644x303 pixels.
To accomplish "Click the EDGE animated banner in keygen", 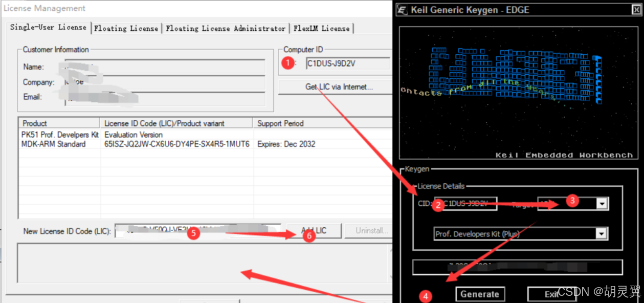I will coord(518,94).
